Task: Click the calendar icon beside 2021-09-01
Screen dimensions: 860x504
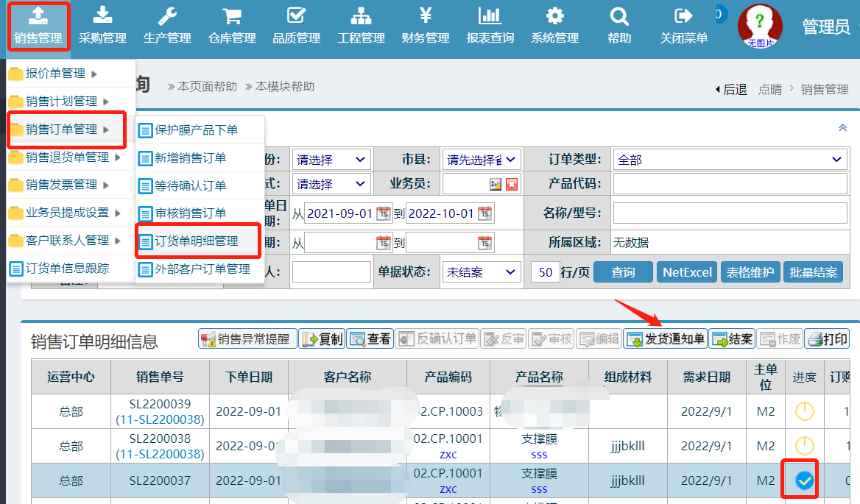Action: [x=384, y=213]
